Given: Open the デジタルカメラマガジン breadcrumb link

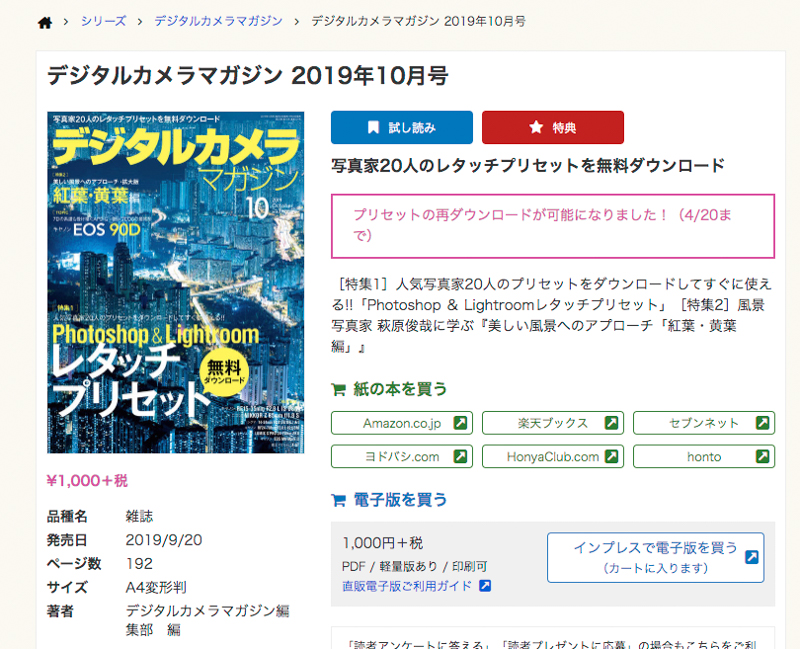Looking at the screenshot, I should (218, 21).
